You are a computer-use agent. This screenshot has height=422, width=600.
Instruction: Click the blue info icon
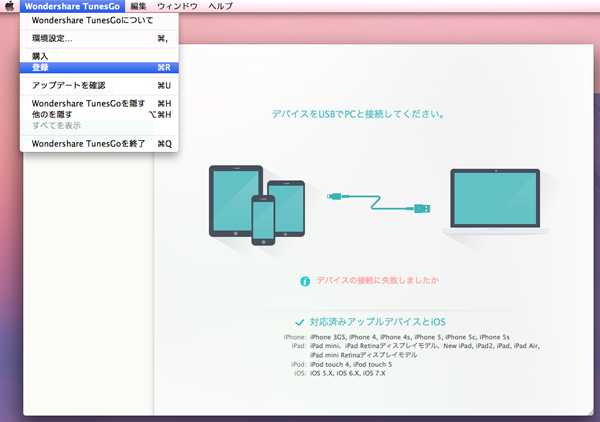tap(305, 281)
